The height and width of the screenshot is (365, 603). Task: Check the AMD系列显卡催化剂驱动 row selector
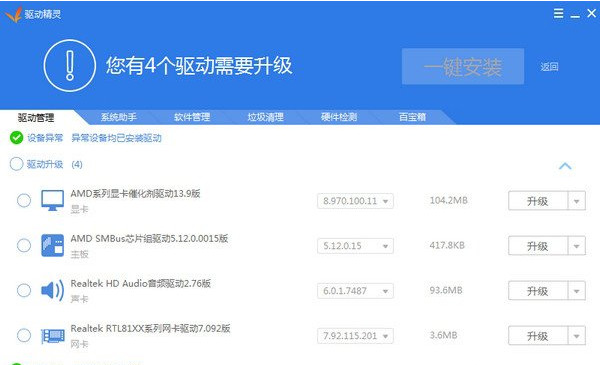pyautogui.click(x=24, y=200)
